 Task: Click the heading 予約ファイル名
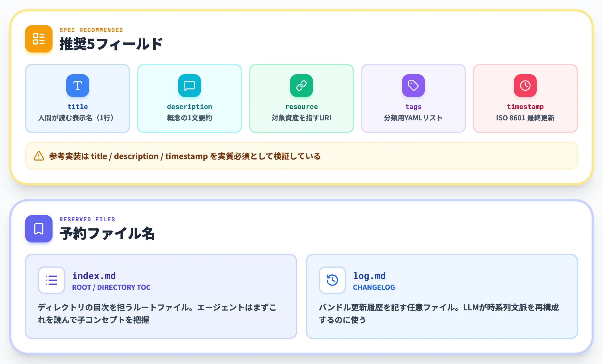(x=107, y=234)
